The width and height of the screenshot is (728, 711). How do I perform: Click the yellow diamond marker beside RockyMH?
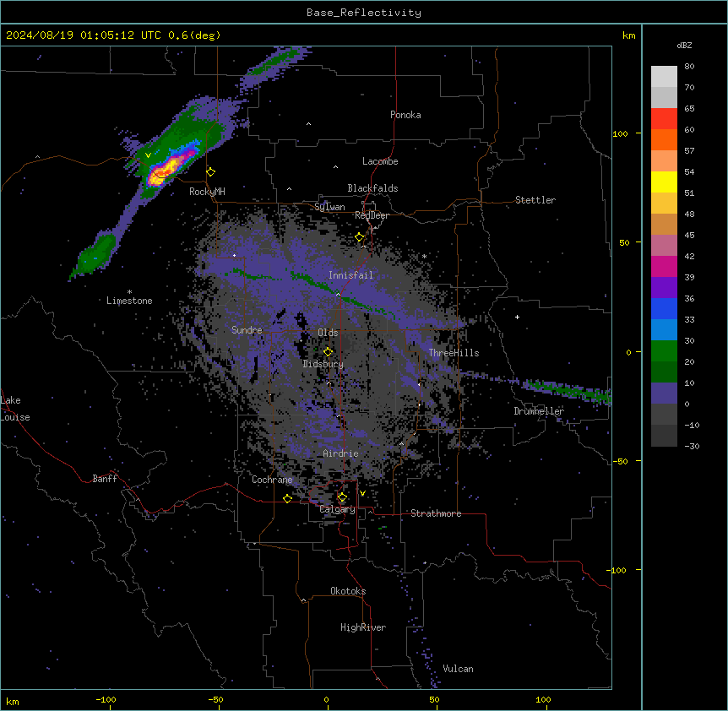coord(211,172)
